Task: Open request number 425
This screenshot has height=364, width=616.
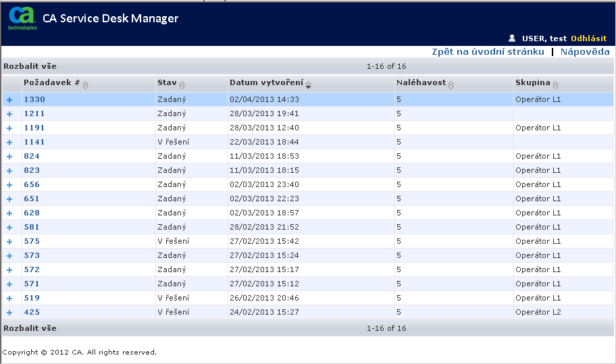Action: pyautogui.click(x=32, y=312)
